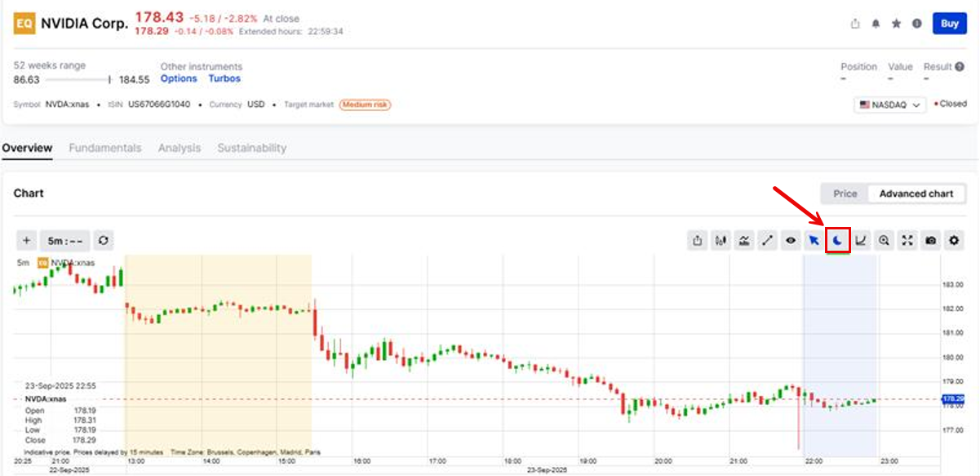
Task: Select the trend line drawing tool
Action: tap(767, 241)
